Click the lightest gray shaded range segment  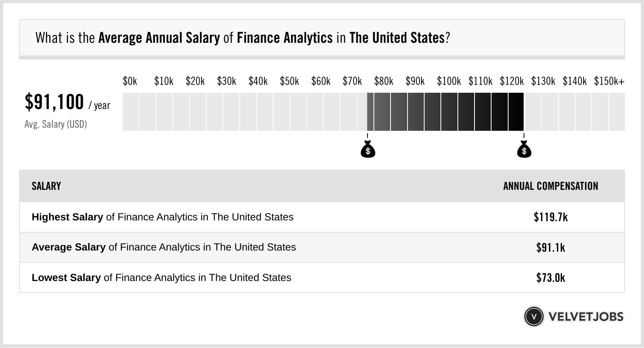[370, 112]
